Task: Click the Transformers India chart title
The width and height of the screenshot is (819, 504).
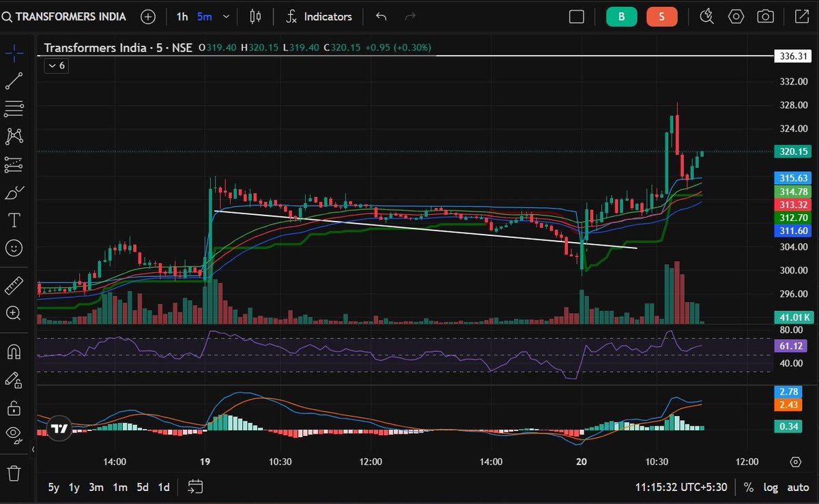Action: [x=119, y=48]
